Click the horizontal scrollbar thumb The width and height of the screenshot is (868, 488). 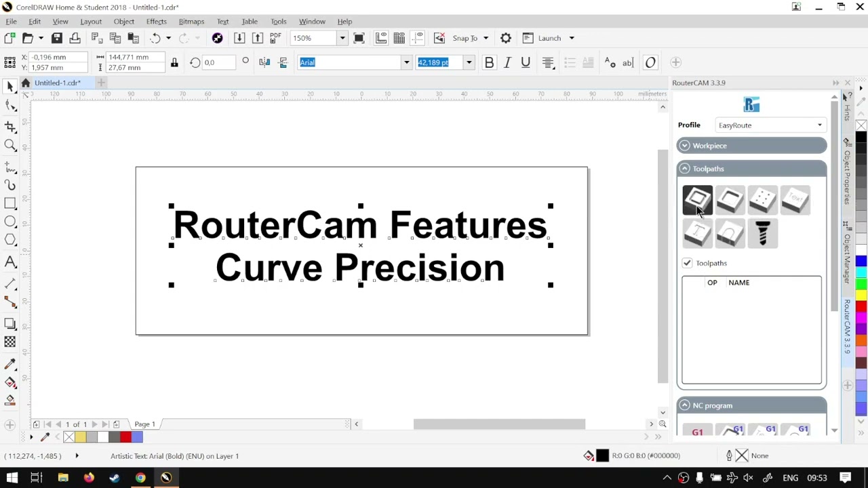tap(499, 424)
